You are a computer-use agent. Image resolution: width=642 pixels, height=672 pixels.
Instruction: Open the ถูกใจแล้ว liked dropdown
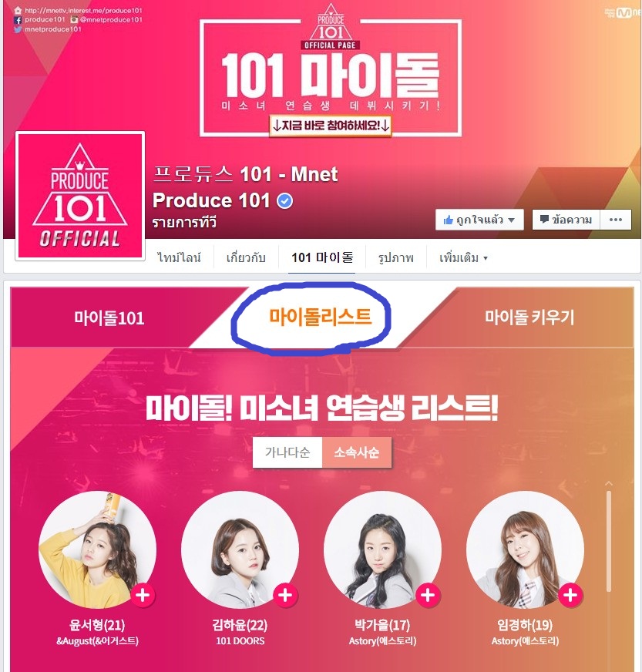pyautogui.click(x=479, y=220)
